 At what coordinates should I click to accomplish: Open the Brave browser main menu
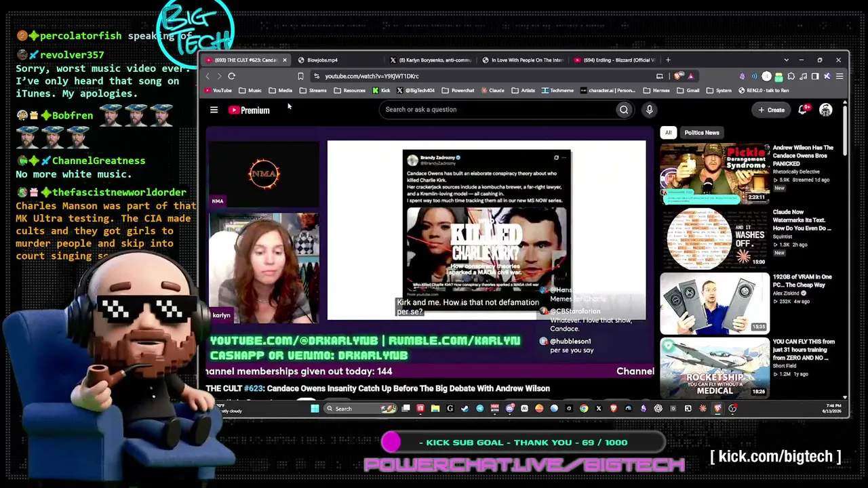(x=840, y=76)
